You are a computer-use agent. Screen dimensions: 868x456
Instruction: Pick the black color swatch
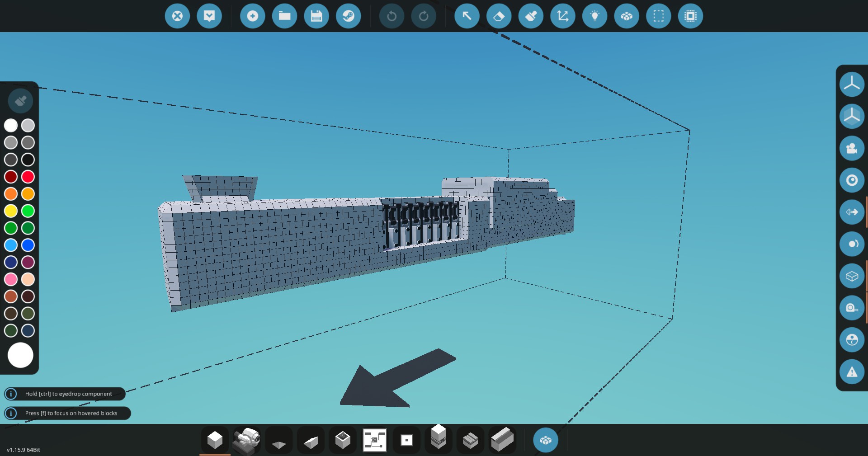(28, 160)
